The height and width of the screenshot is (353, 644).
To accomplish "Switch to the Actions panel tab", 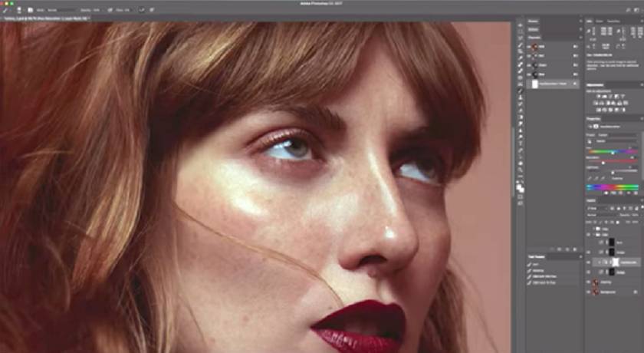I will 533,29.
